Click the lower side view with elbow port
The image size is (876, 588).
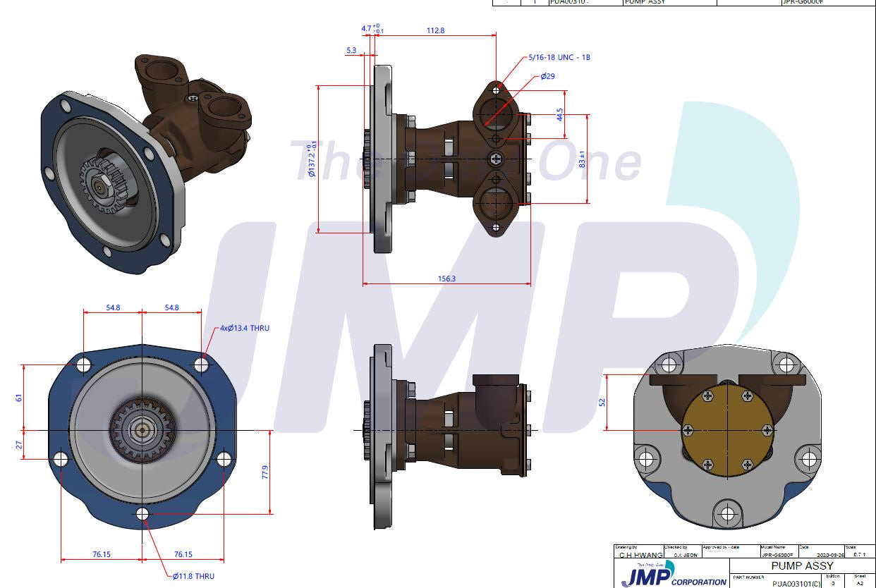[x=446, y=436]
